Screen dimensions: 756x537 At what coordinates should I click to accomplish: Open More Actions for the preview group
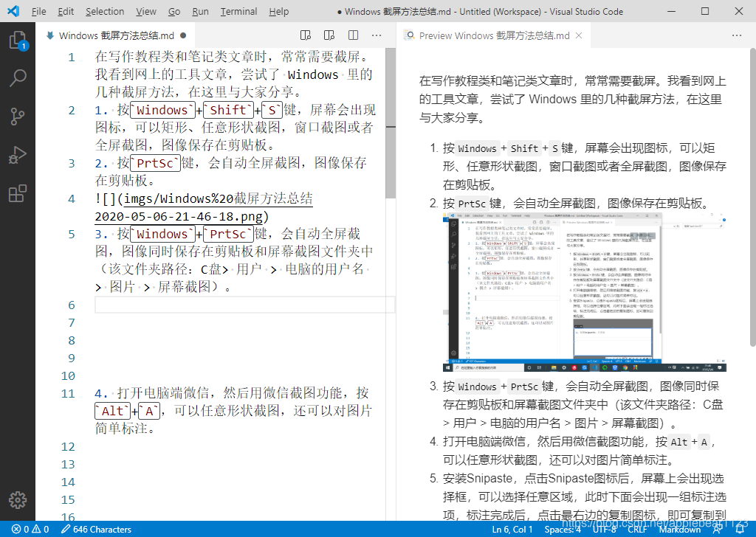point(737,35)
